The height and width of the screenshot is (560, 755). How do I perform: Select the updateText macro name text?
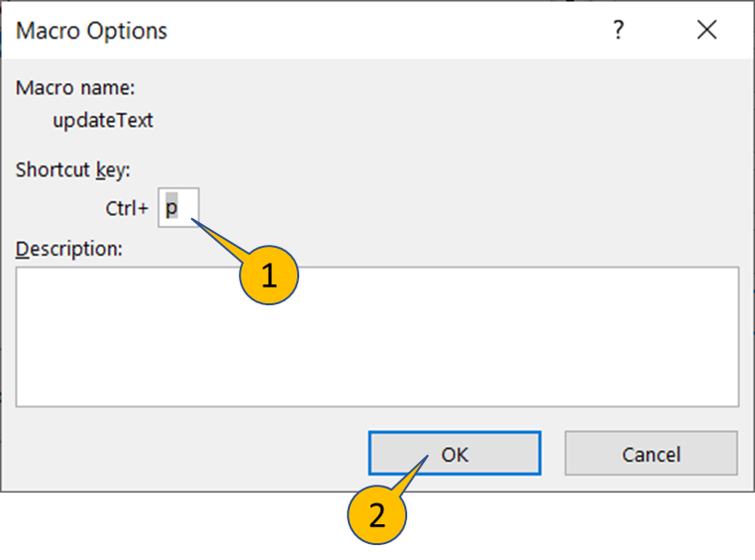click(x=103, y=121)
